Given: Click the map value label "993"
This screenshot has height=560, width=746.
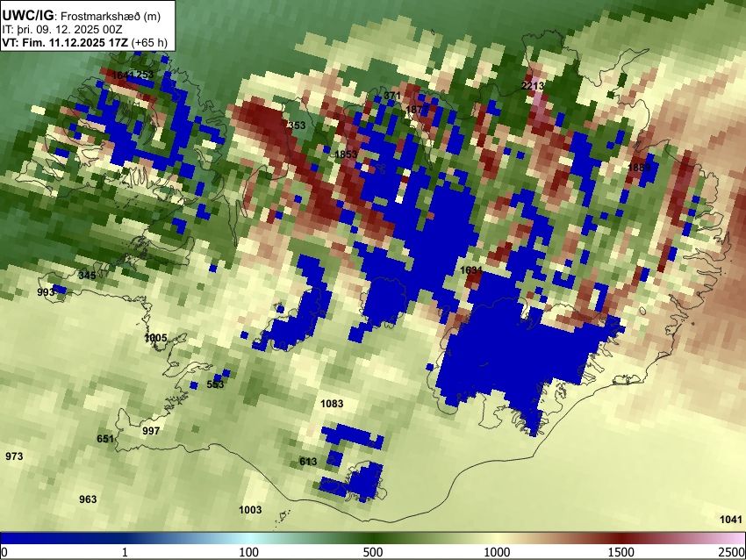Looking at the screenshot, I should point(46,292).
